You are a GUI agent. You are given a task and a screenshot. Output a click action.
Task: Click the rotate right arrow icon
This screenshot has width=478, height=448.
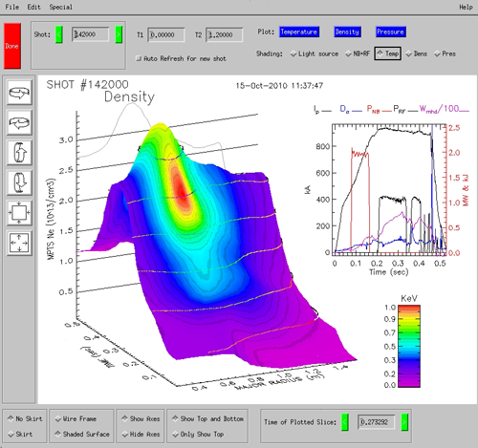19,93
